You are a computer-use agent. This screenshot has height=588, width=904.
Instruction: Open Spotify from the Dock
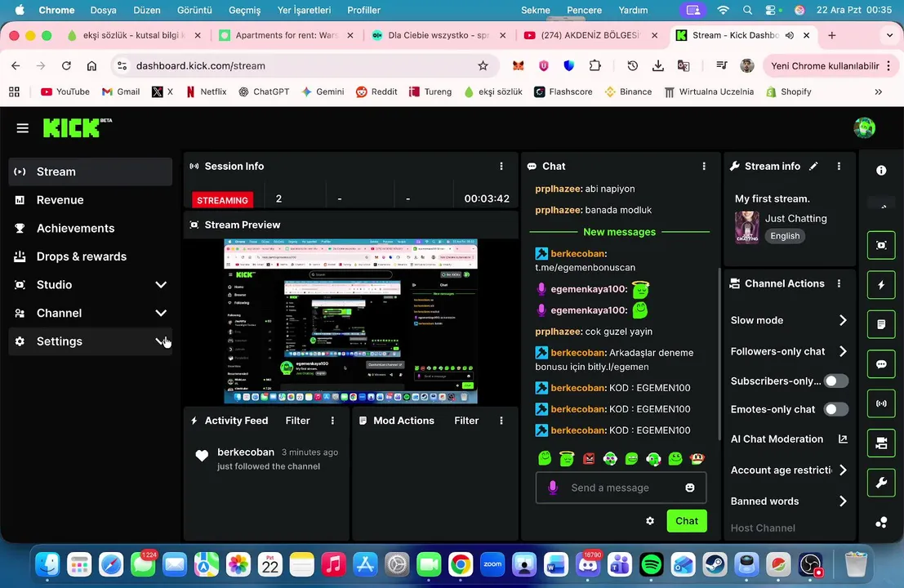tap(652, 565)
